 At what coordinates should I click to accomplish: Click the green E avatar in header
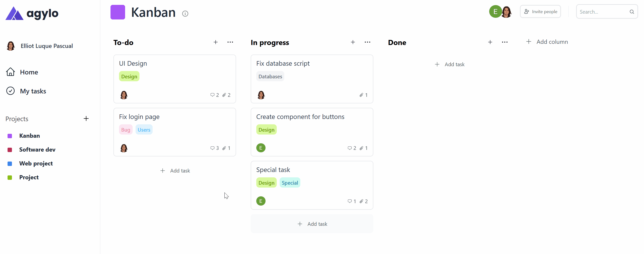click(x=495, y=11)
